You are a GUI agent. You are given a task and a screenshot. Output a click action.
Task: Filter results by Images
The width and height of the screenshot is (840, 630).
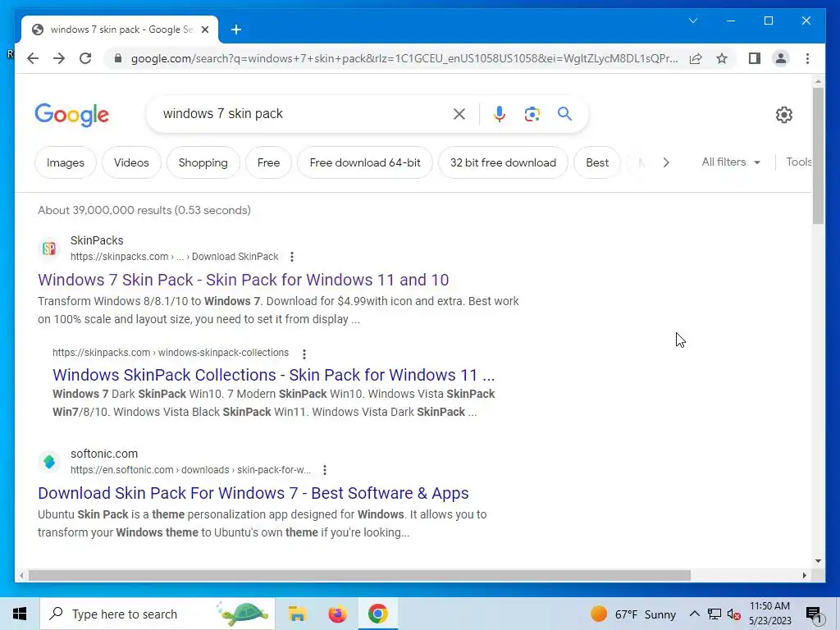click(66, 162)
